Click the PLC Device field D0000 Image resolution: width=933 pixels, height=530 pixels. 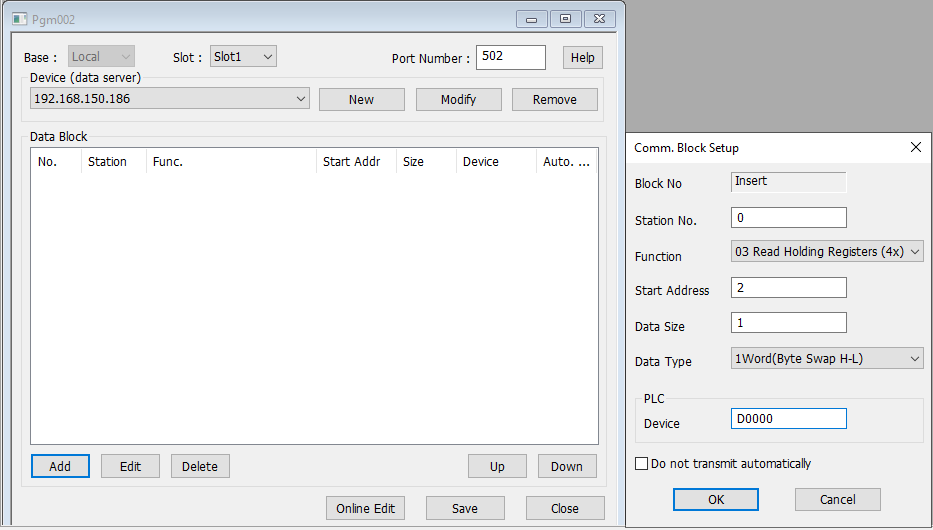[x=788, y=419]
